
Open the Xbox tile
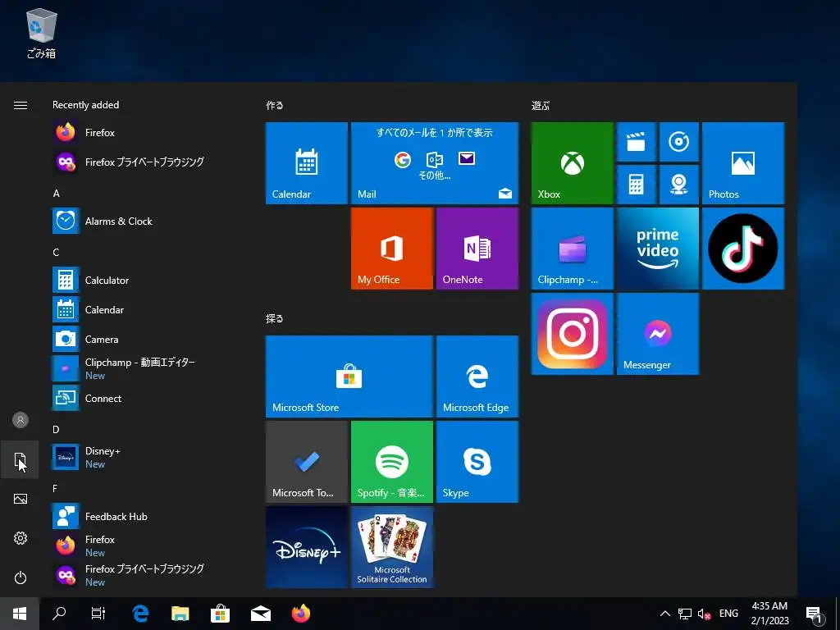coord(572,163)
